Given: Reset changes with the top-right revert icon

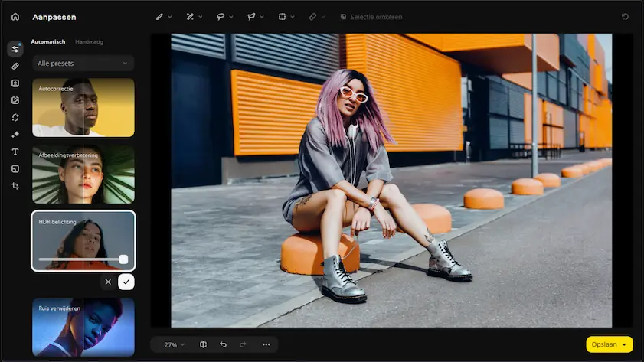Looking at the screenshot, I should click(x=626, y=16).
